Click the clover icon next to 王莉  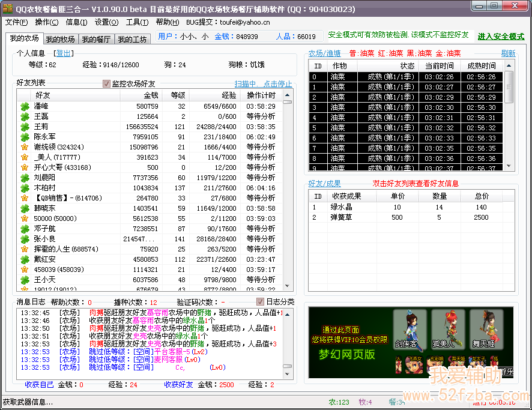pos(25,127)
